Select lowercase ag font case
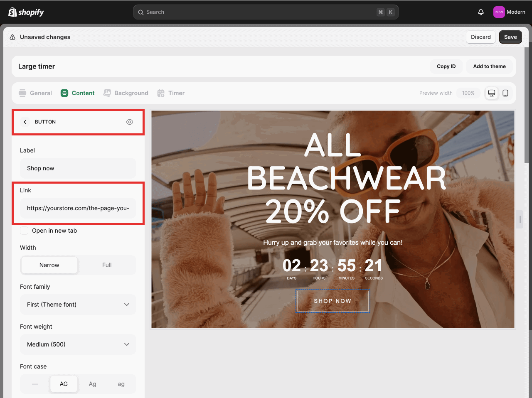The width and height of the screenshot is (532, 398). (121, 384)
